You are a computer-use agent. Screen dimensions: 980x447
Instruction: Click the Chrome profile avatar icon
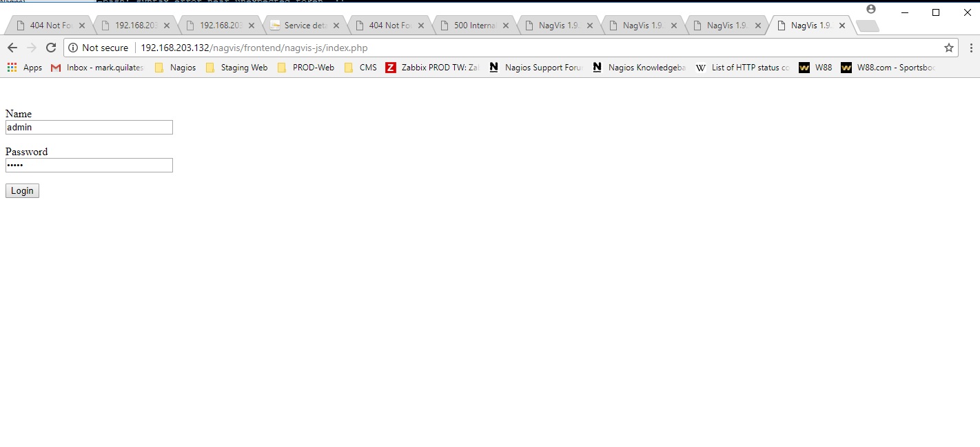pyautogui.click(x=871, y=9)
